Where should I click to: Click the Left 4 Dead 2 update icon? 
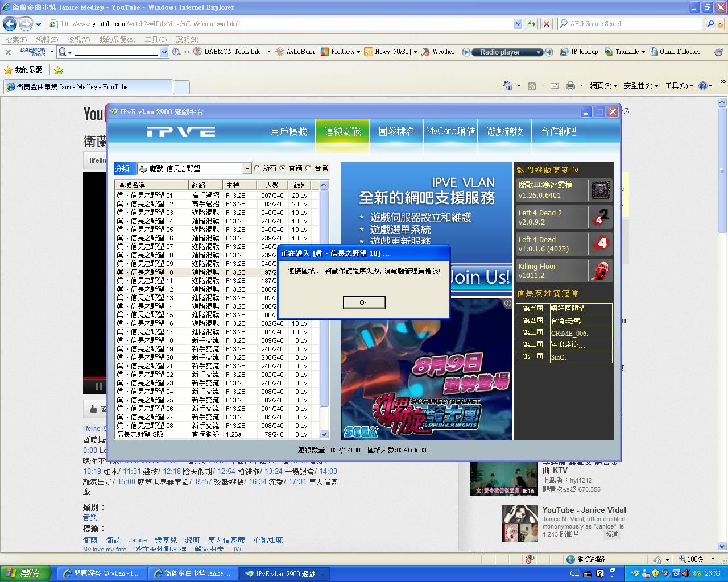click(601, 217)
